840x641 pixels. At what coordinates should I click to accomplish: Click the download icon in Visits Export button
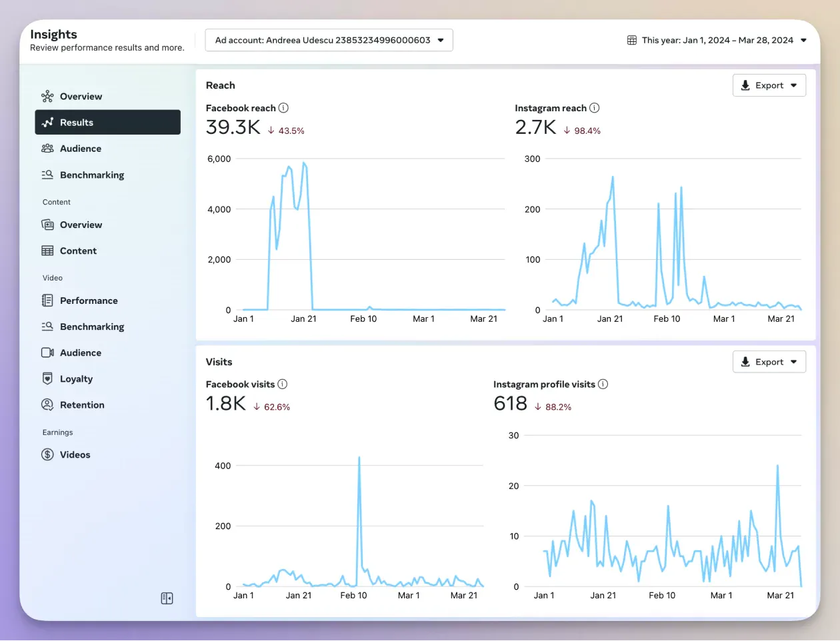click(745, 362)
